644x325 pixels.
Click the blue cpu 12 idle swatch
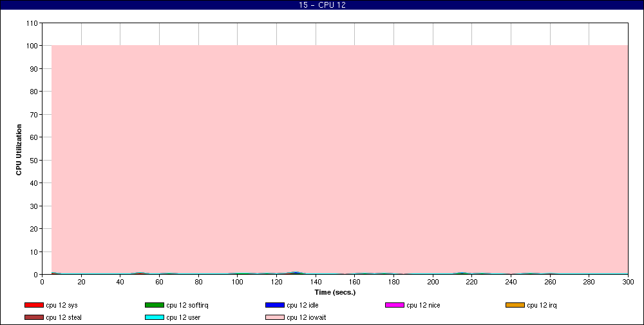click(275, 305)
